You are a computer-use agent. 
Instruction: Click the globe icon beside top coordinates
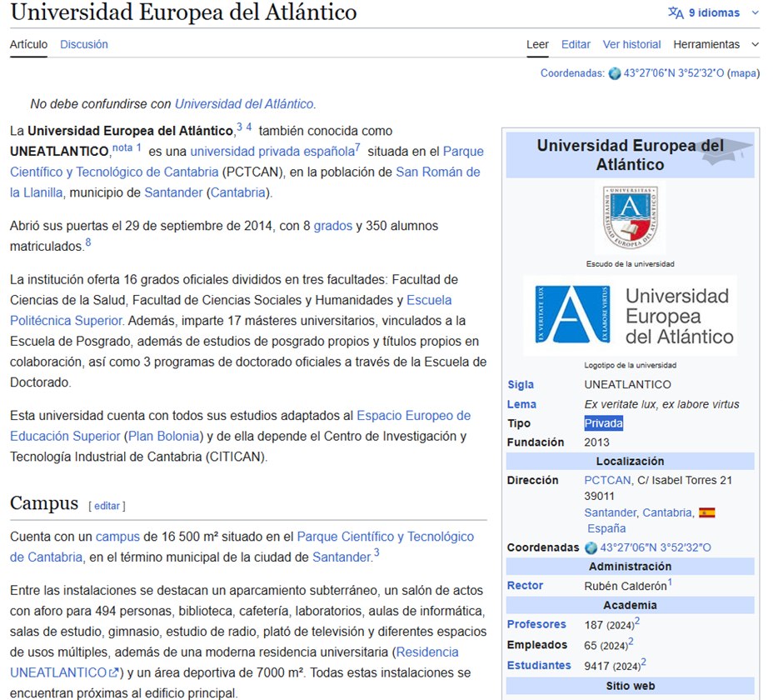click(615, 73)
